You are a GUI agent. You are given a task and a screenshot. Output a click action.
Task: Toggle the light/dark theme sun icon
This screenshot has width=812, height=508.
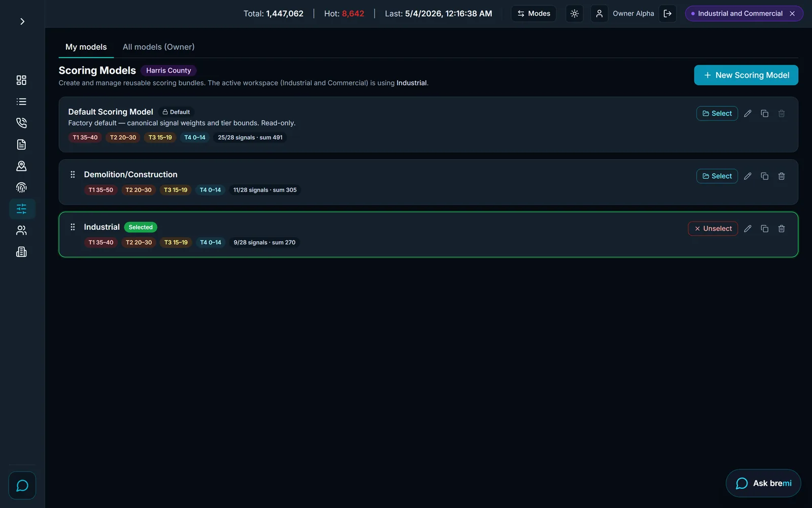pyautogui.click(x=574, y=14)
